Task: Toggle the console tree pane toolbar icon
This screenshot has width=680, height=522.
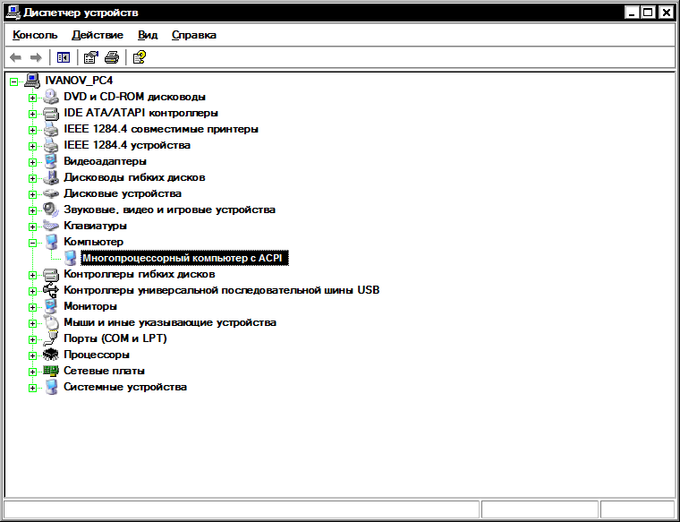Action: [x=63, y=57]
